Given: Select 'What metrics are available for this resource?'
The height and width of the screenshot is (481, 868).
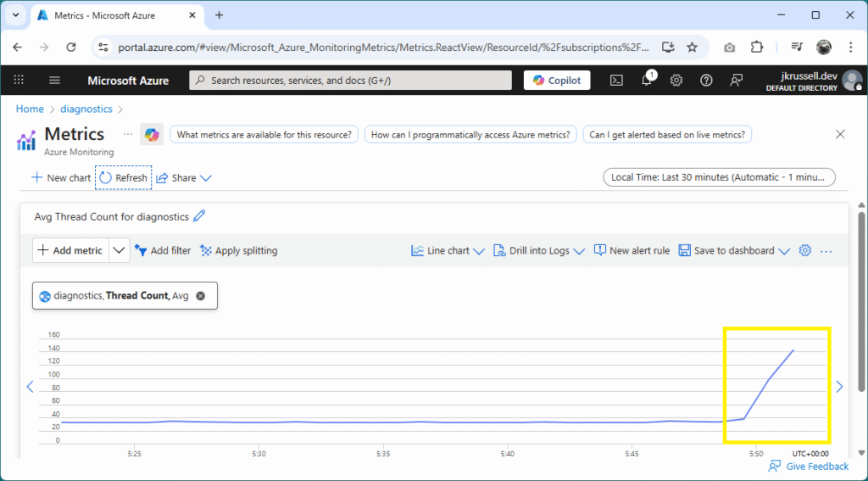Looking at the screenshot, I should (x=264, y=135).
